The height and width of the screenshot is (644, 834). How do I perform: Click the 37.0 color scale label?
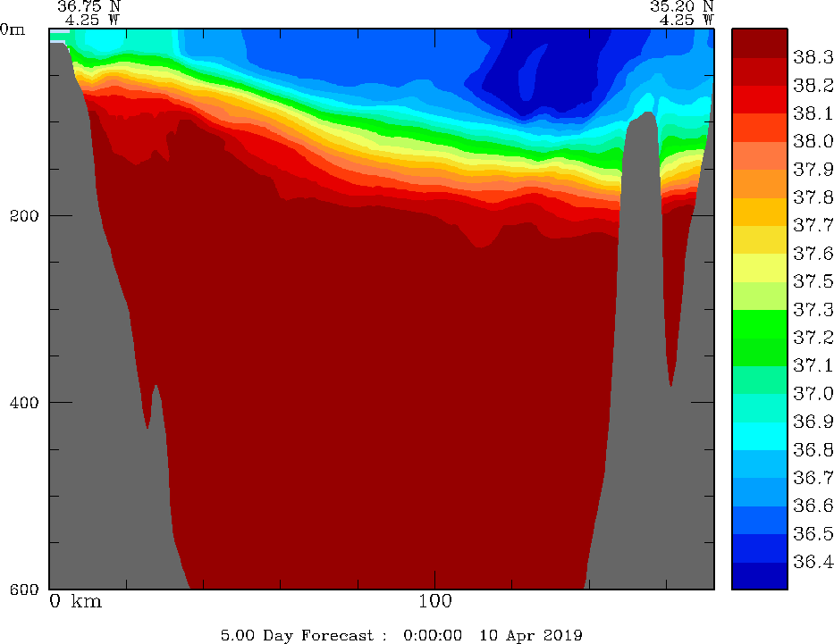(x=813, y=394)
